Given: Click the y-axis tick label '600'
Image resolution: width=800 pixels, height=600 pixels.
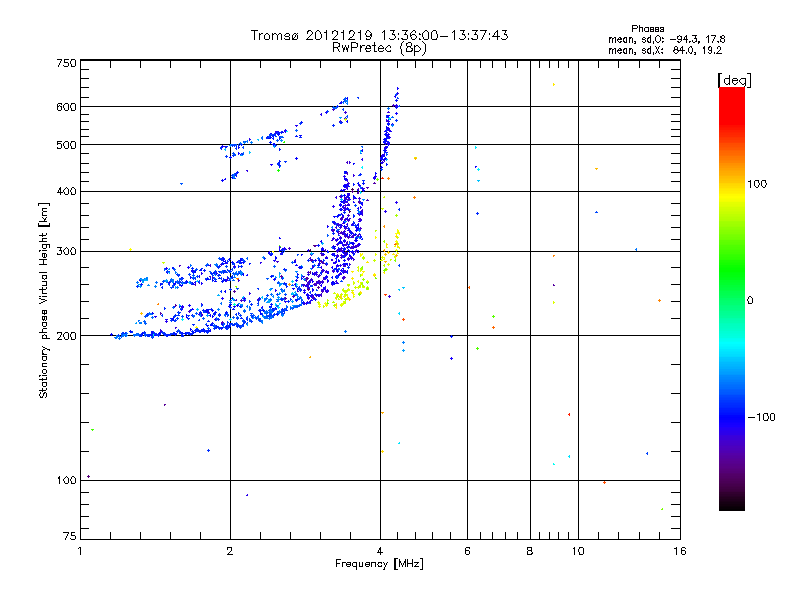Looking at the screenshot, I should (67, 107).
